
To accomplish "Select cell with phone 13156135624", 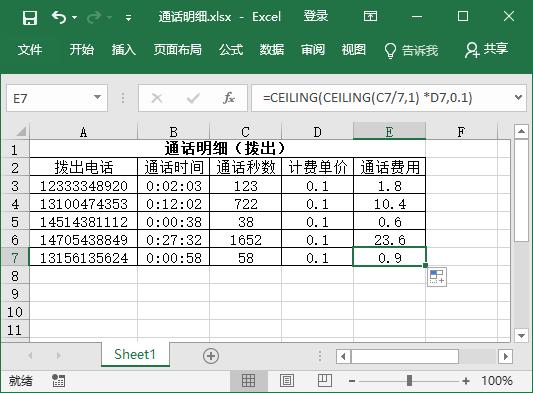I will 83,258.
